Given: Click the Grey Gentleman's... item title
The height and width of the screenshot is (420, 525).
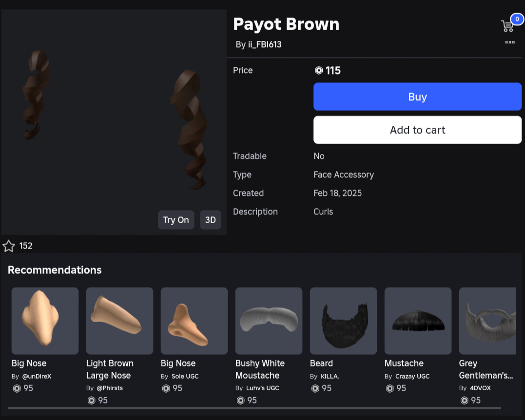Looking at the screenshot, I should coord(486,369).
